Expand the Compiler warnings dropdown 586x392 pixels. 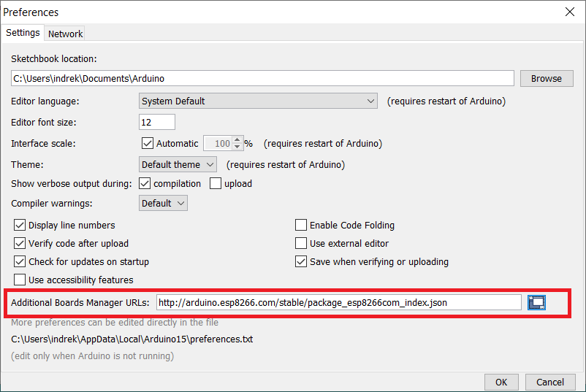[x=163, y=204]
